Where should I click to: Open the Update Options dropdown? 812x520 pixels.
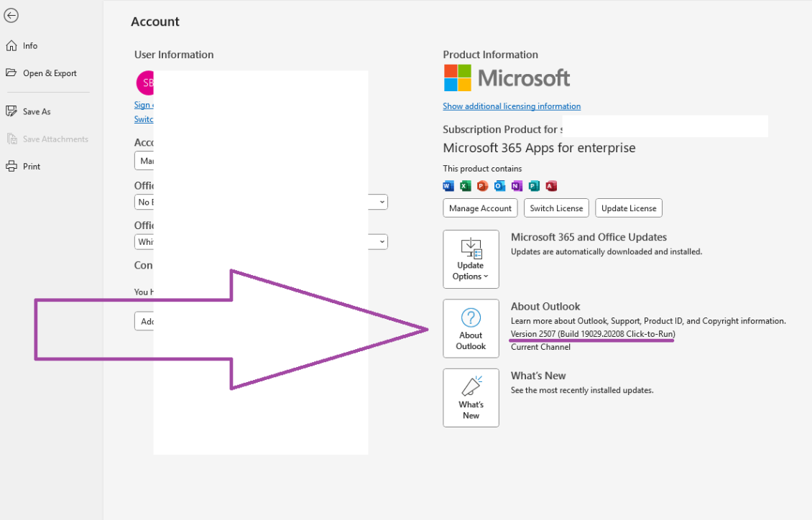pos(471,259)
